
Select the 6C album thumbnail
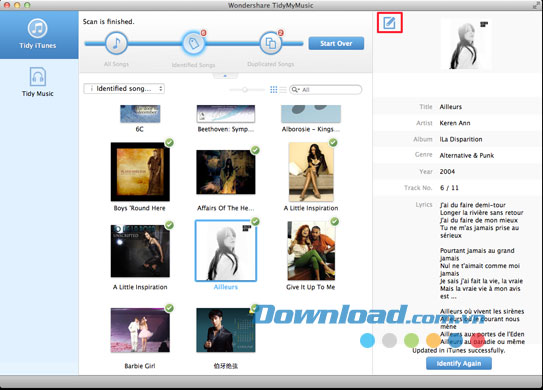pos(140,114)
